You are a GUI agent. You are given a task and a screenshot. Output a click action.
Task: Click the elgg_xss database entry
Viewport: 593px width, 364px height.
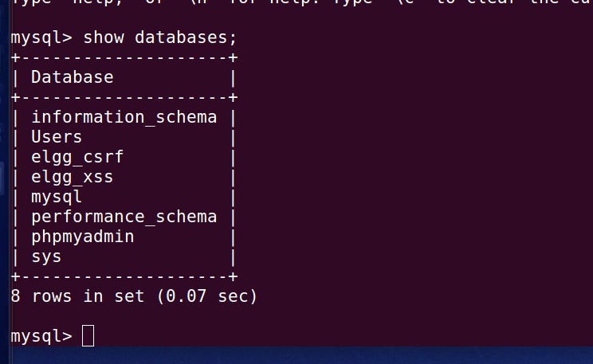[x=73, y=178]
